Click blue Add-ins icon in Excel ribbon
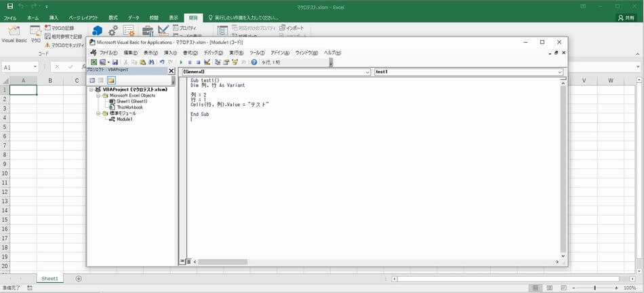The height and width of the screenshot is (293, 644). coord(97,31)
